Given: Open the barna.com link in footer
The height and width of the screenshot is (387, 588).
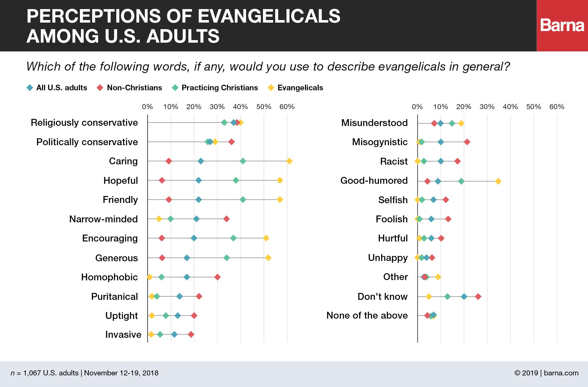Looking at the screenshot, I should point(561,373).
